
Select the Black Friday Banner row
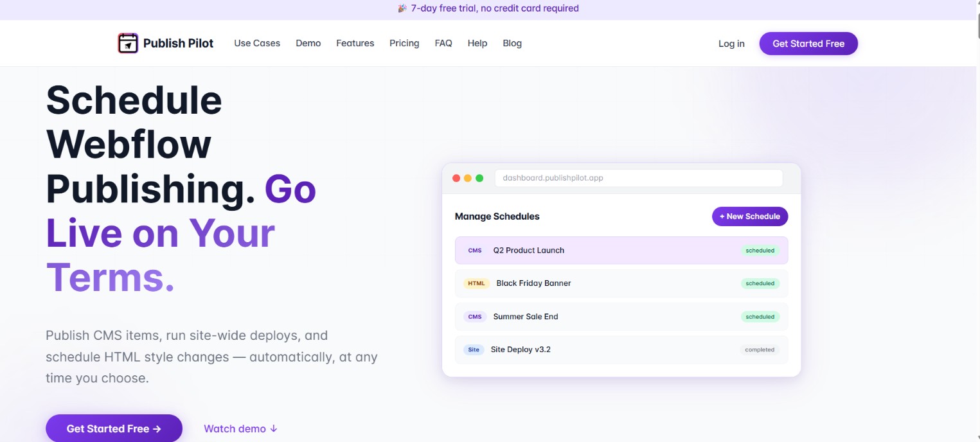tap(621, 283)
